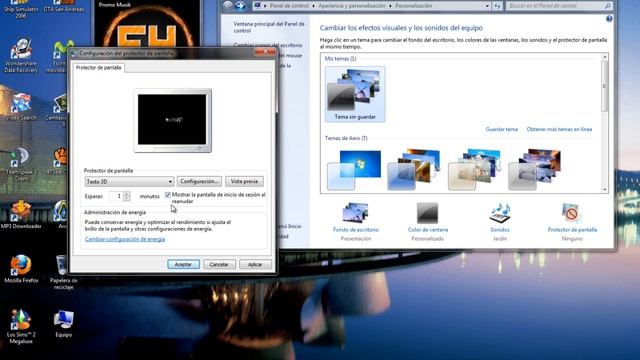Open Mozilla Firefox desktop icon
Image resolution: width=640 pixels, height=360 pixels.
(x=21, y=269)
